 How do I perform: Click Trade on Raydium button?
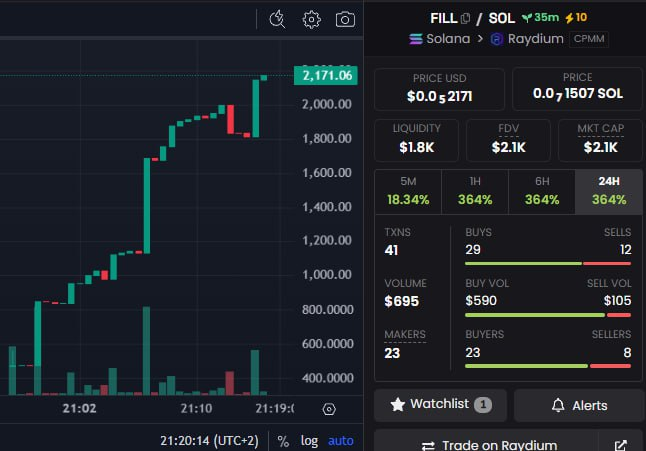tap(486, 442)
